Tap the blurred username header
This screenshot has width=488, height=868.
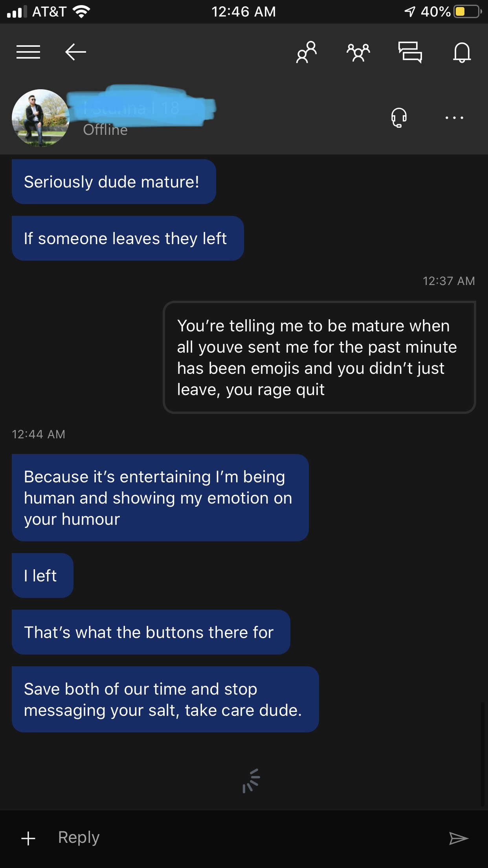141,105
